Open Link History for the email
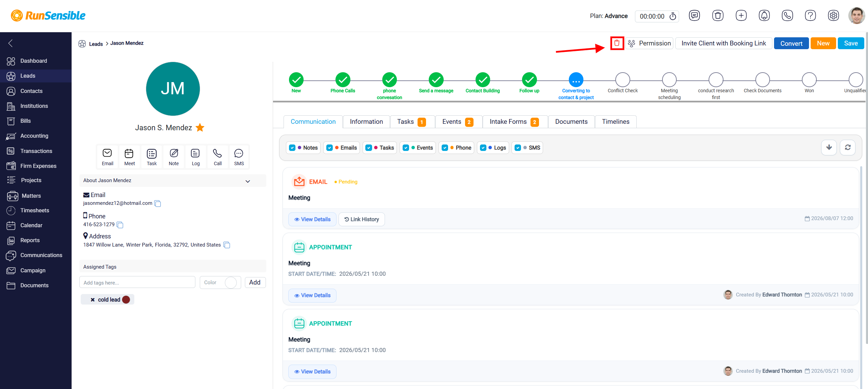The image size is (868, 389). click(361, 219)
